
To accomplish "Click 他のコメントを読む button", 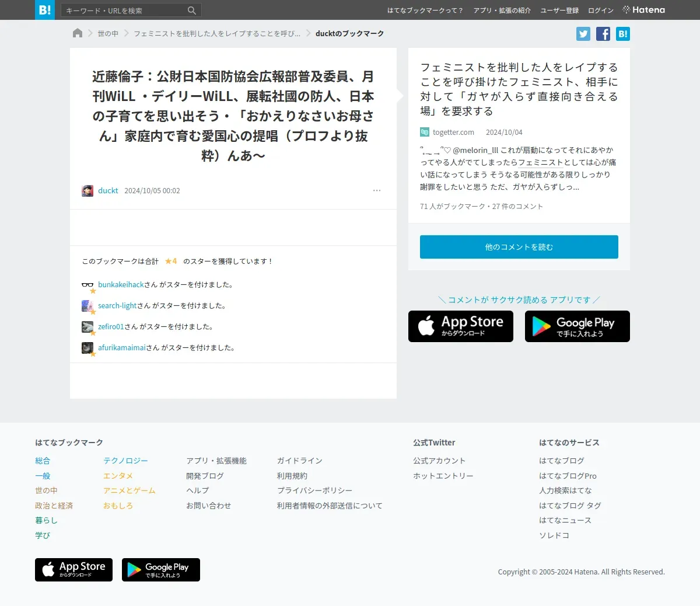I will pyautogui.click(x=519, y=247).
